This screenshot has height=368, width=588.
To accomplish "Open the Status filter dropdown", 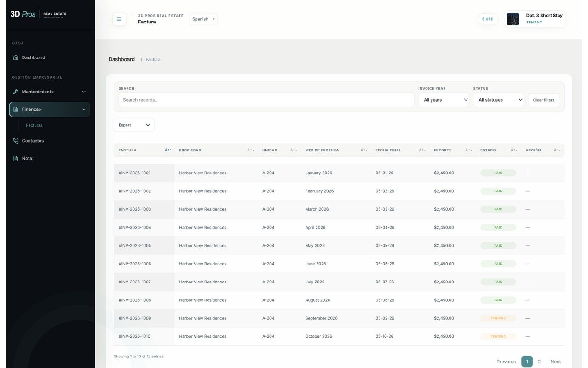I will coord(499,100).
